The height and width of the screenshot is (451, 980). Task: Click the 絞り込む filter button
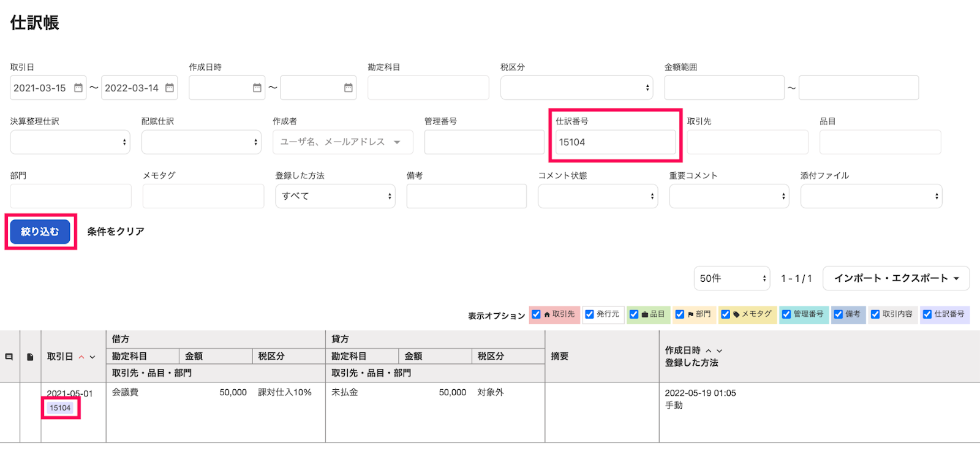(40, 232)
